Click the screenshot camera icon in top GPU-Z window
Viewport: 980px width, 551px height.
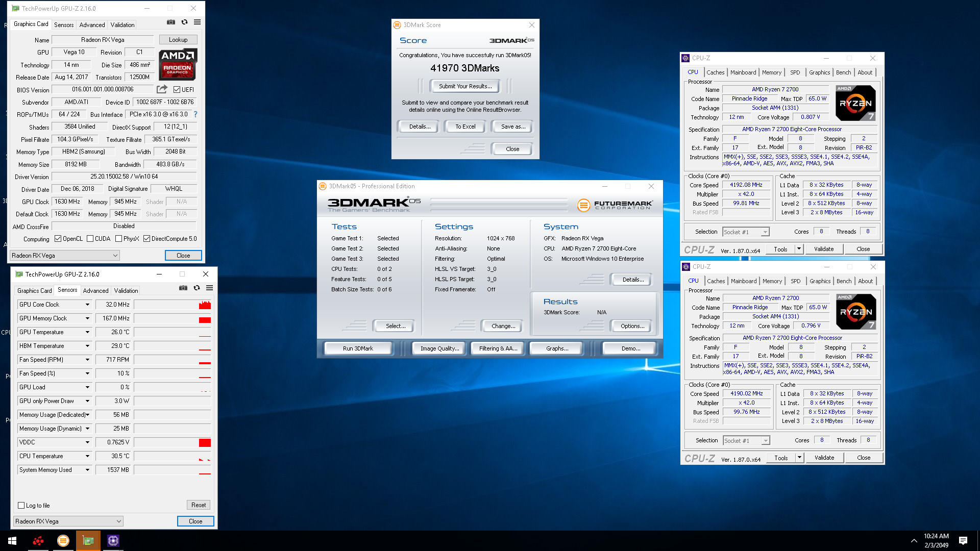pos(171,22)
